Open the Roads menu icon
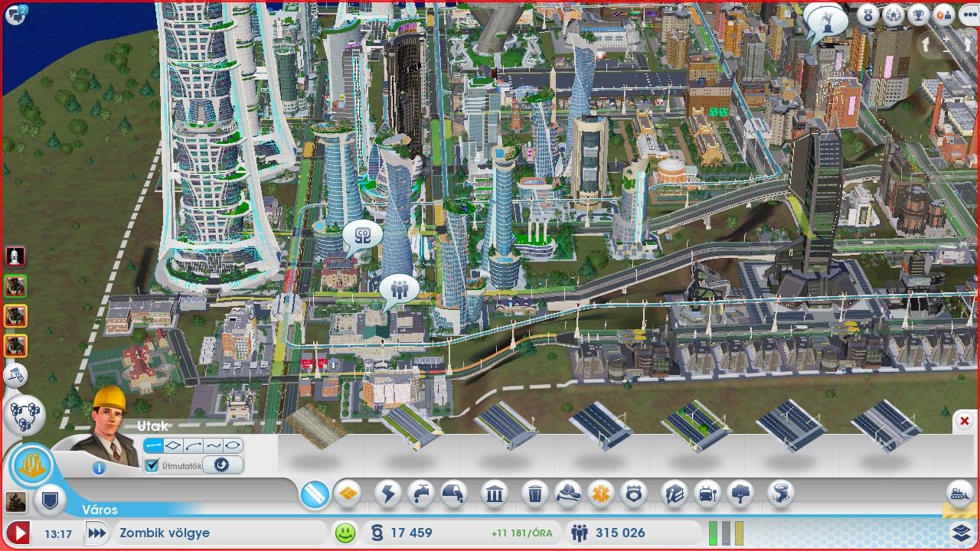Viewport: 980px width, 551px height. point(315,494)
